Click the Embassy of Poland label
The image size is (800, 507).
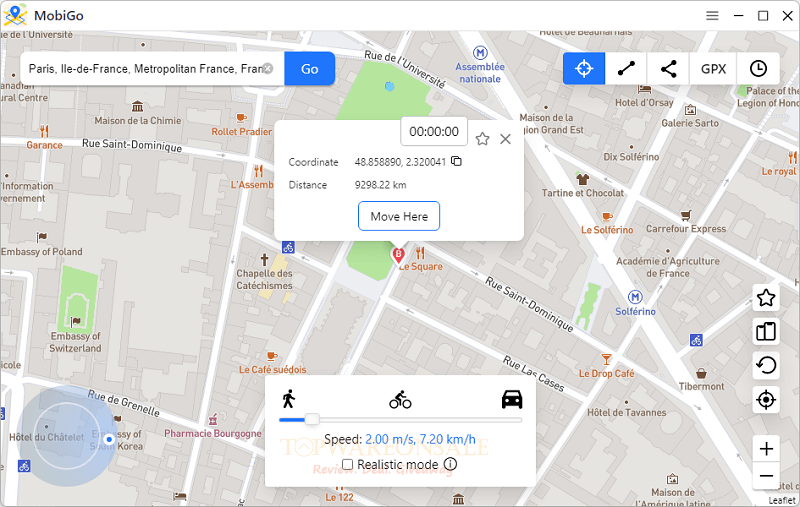click(41, 251)
